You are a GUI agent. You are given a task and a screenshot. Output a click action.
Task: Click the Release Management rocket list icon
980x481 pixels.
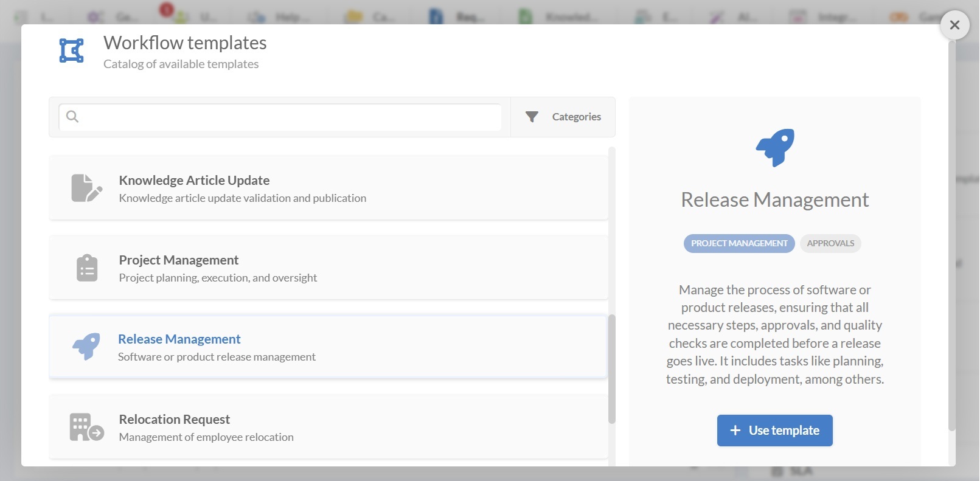pos(86,347)
